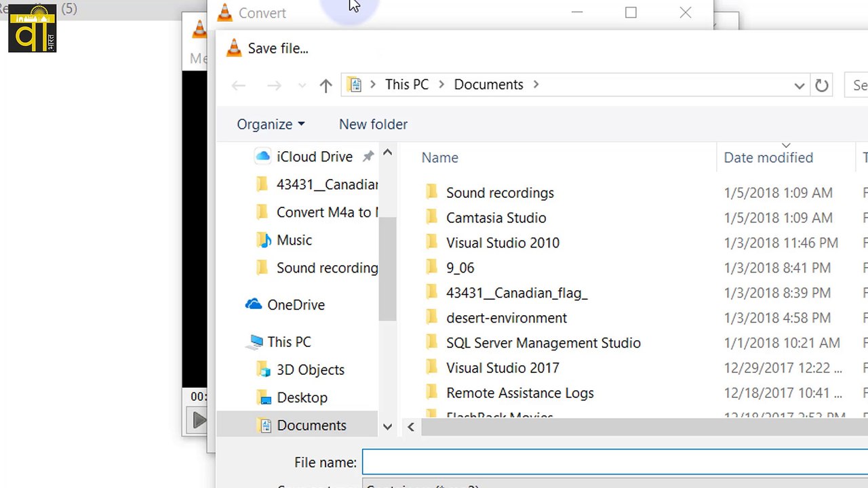
Task: Click the Documents icon in the sidebar
Action: (x=264, y=426)
